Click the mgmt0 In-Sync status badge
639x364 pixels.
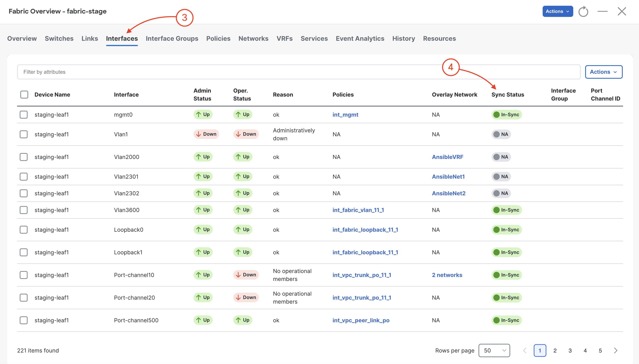click(506, 115)
